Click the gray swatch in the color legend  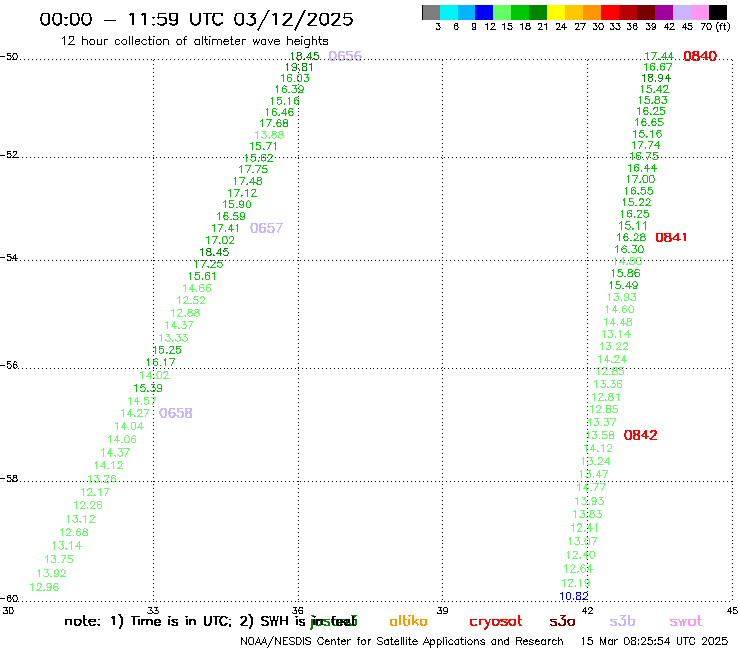[x=431, y=12]
